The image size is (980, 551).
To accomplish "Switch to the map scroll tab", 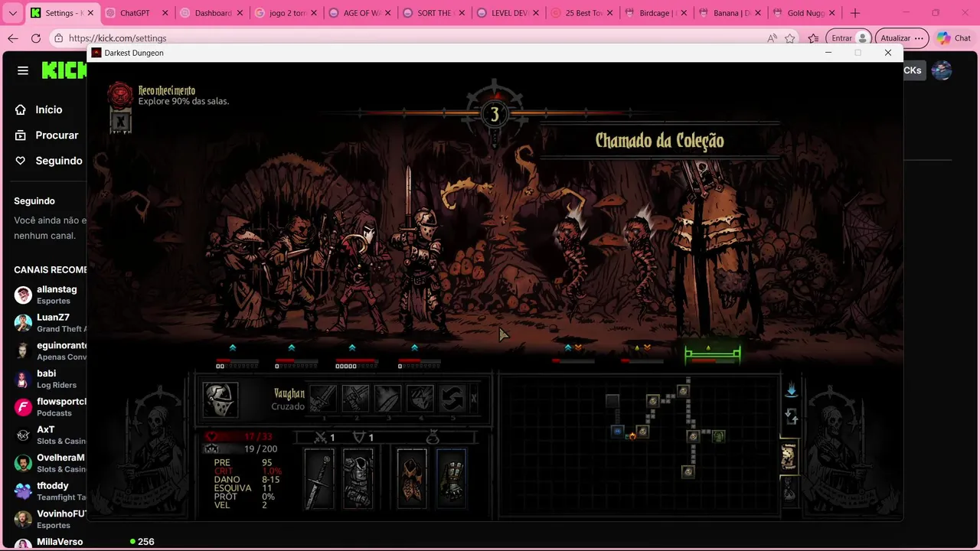I will point(789,456).
